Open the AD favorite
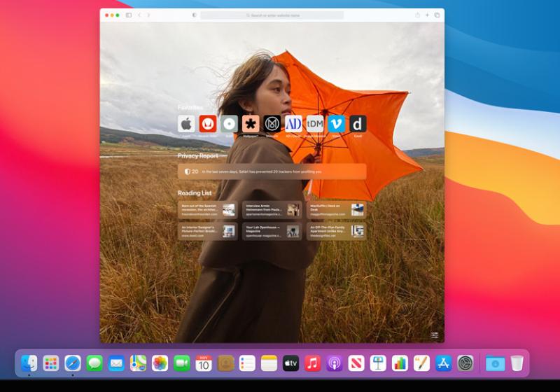The image size is (560, 392). click(x=293, y=124)
